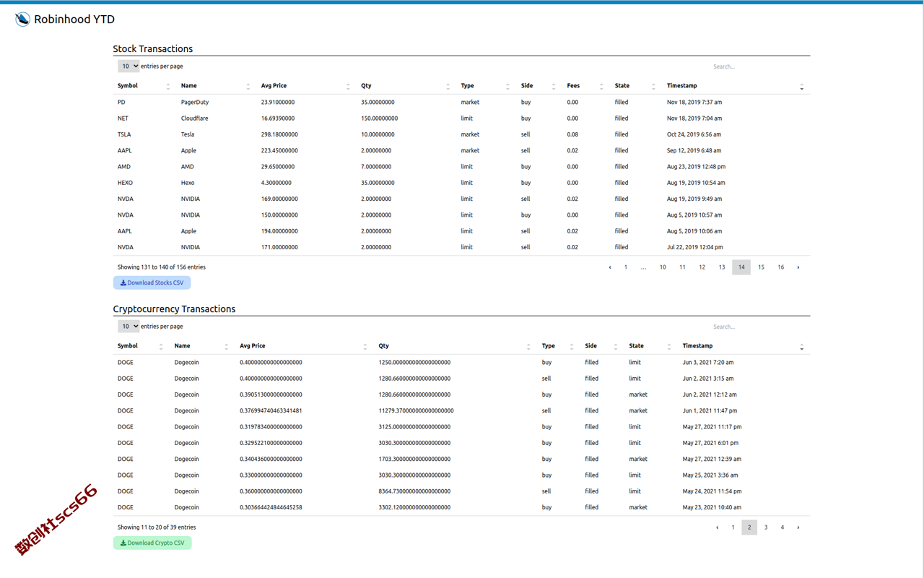Sort stock table by Timestamp column
This screenshot has width=924, height=578.
(736, 86)
